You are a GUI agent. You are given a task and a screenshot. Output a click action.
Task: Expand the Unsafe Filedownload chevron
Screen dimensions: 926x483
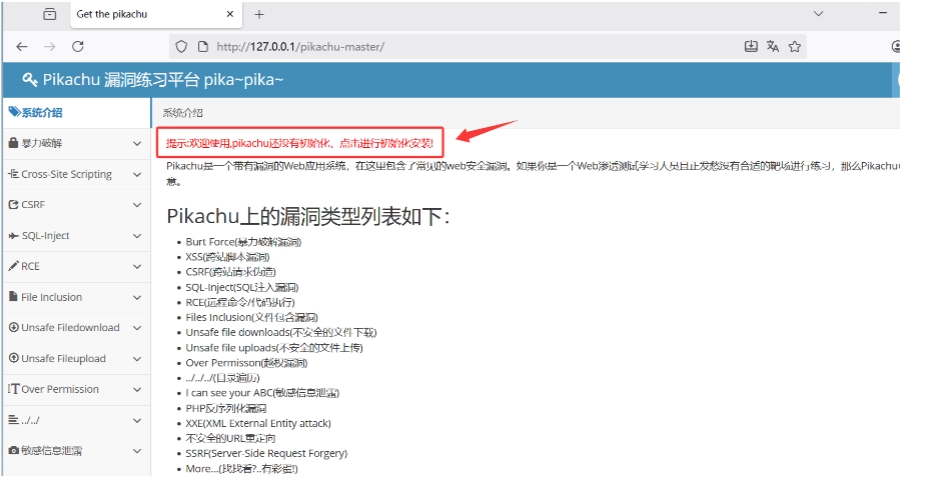[x=137, y=328]
